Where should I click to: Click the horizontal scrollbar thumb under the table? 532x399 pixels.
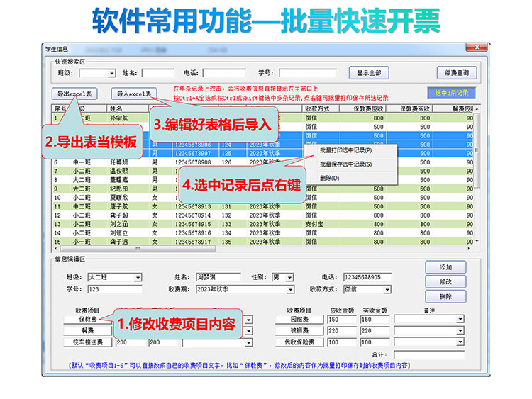point(138,249)
